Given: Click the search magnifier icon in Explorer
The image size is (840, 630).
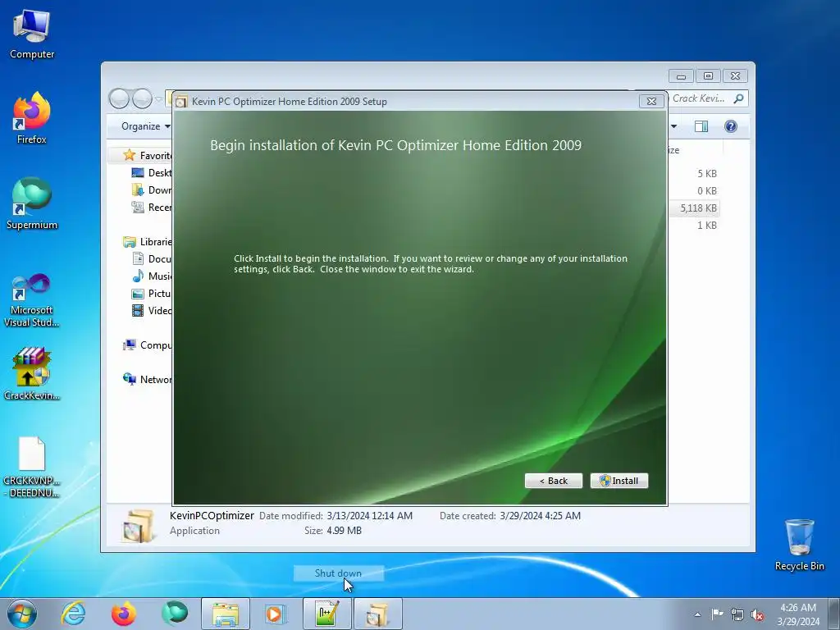Looking at the screenshot, I should (x=739, y=98).
